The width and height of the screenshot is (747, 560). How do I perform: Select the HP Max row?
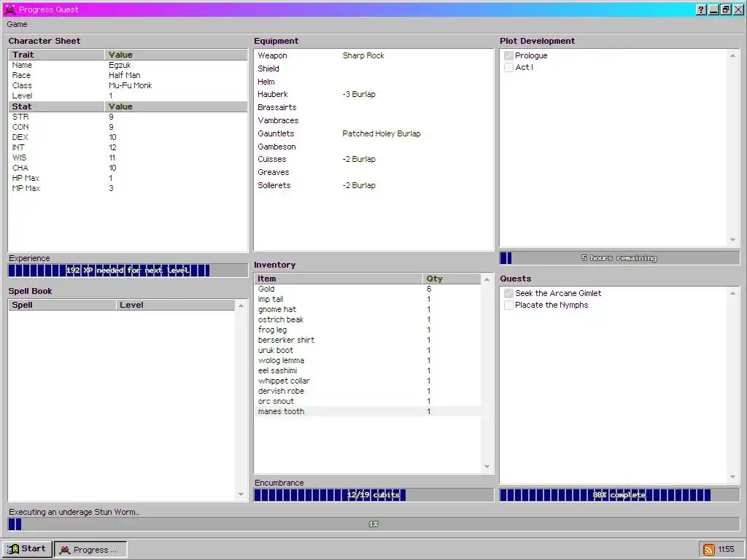click(128, 178)
